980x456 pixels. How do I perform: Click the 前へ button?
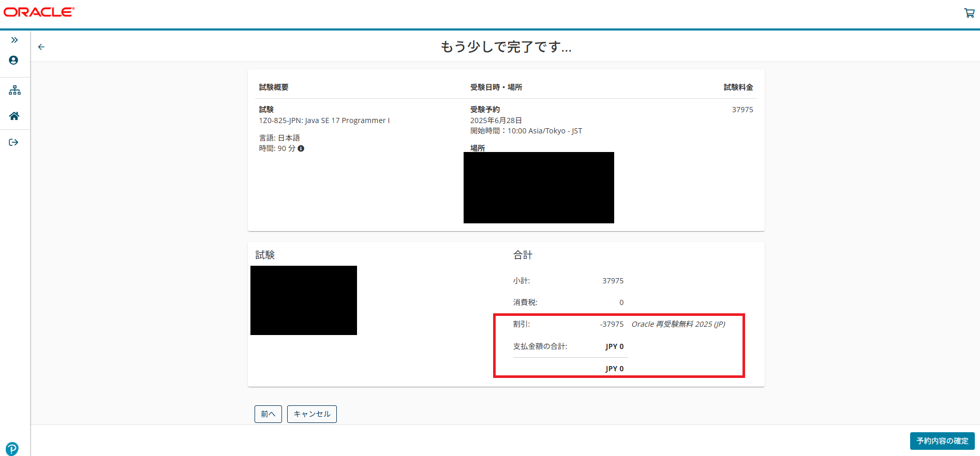268,414
